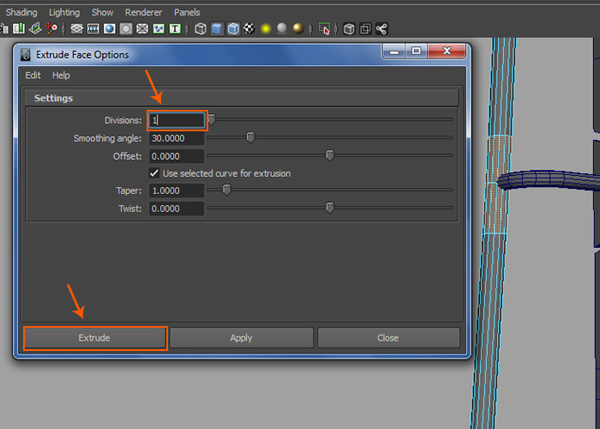Open the Show menu
The width and height of the screenshot is (600, 429).
pos(102,12)
